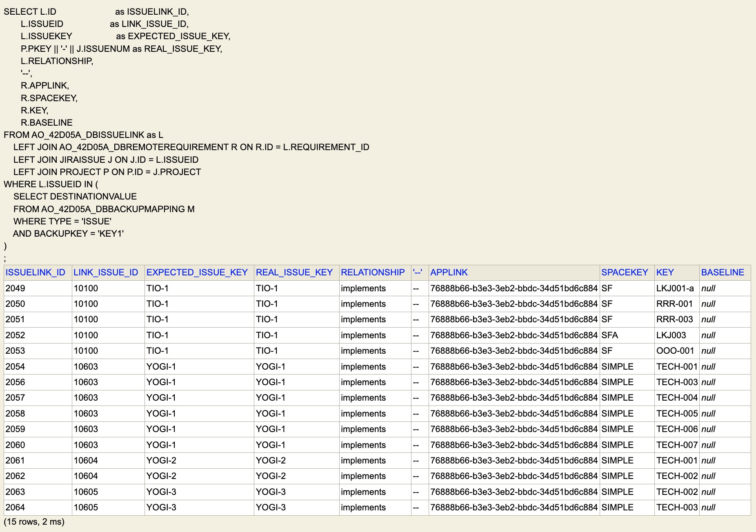The image size is (756, 532).
Task: Sort by the REAL_ISSUE_KEY column
Action: pyautogui.click(x=293, y=272)
